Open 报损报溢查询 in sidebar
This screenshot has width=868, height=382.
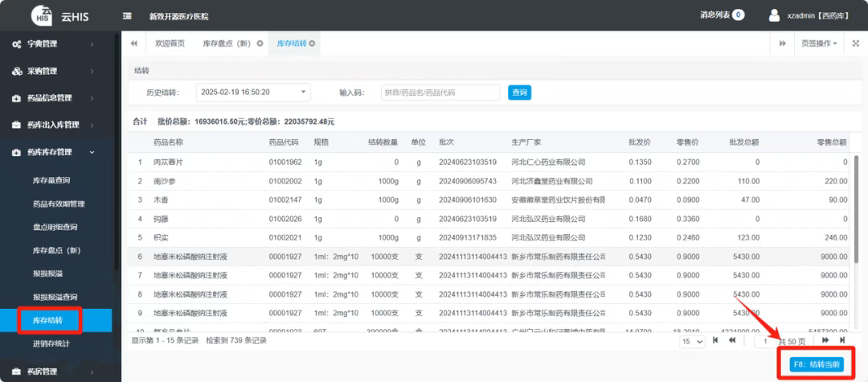pyautogui.click(x=55, y=298)
